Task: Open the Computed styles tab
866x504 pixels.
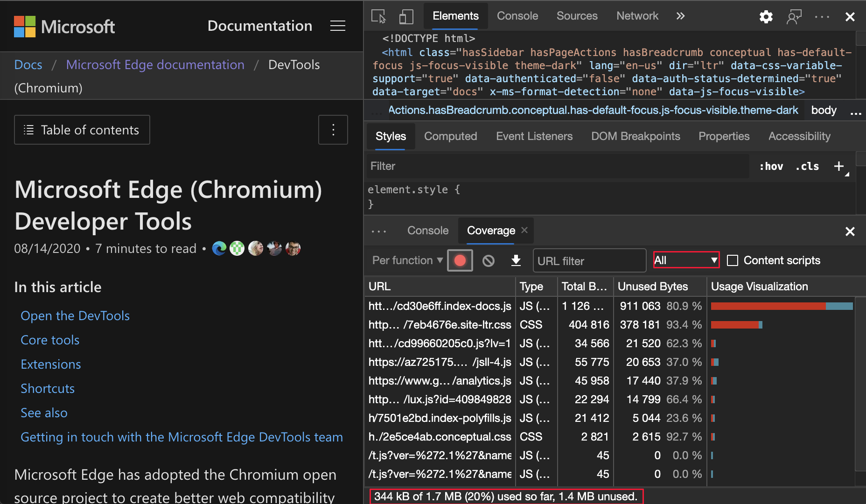Action: point(451,136)
